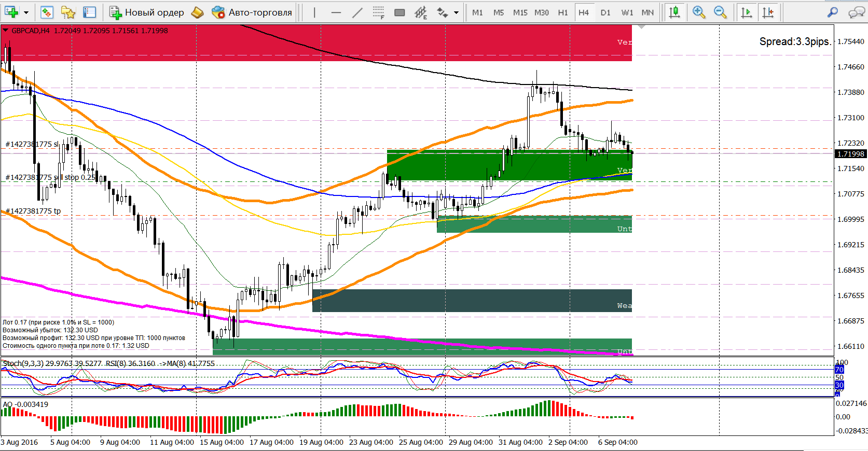Click the 6 Sep 04:00 date label
Viewport: 868px width, 451px height.
point(618,442)
